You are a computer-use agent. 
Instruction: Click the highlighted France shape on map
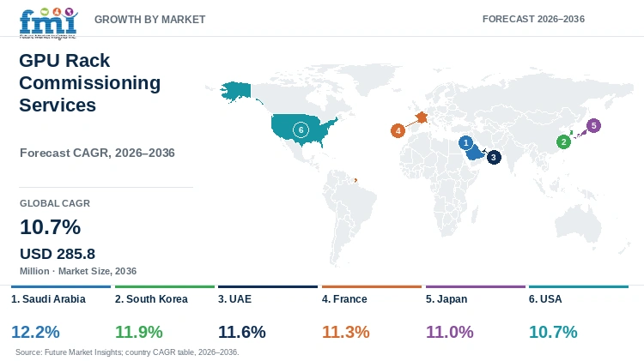(x=422, y=117)
